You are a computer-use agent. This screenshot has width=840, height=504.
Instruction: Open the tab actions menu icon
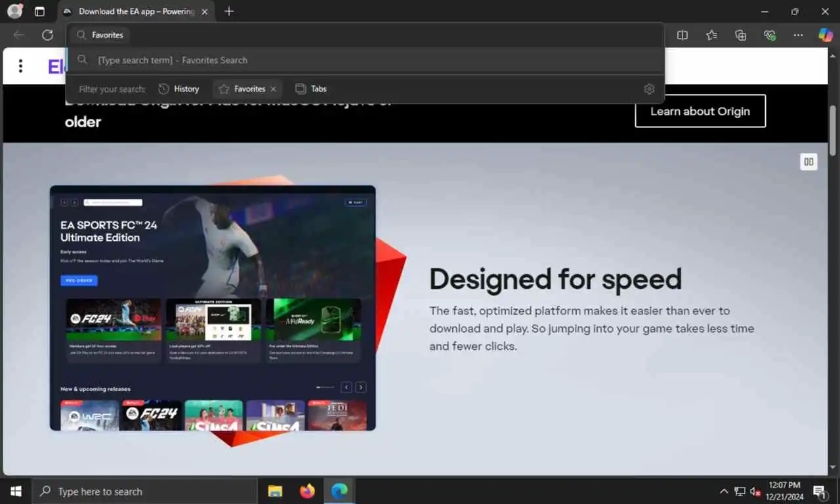[x=40, y=11]
